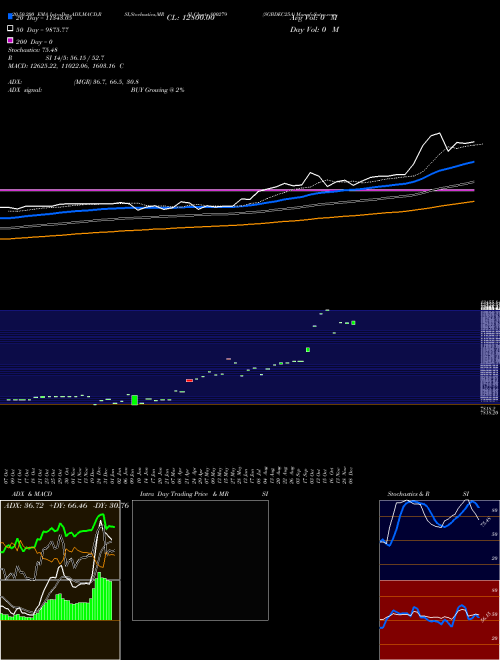Click the 'Stochastics & R' panel title
This screenshot has width=500, height=660.
click(x=409, y=494)
